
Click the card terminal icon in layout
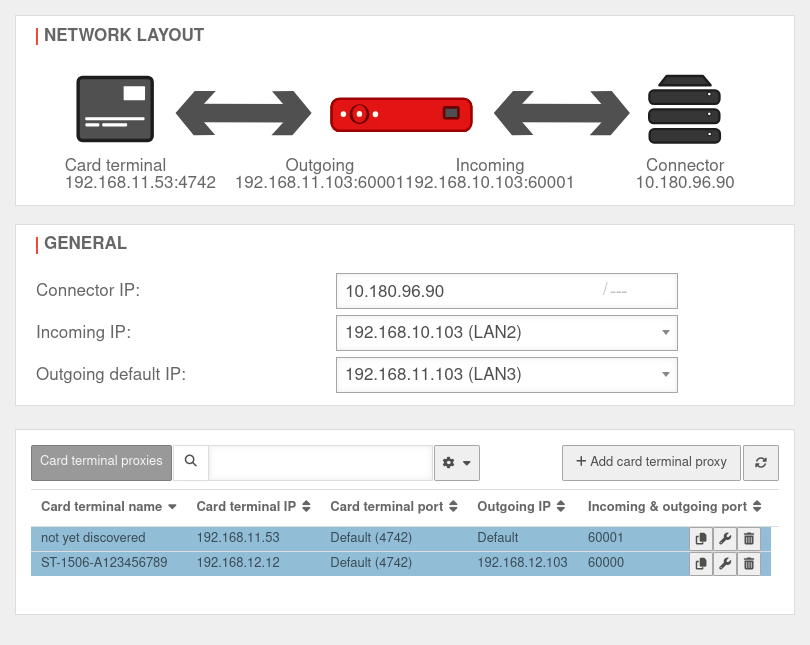[x=115, y=109]
